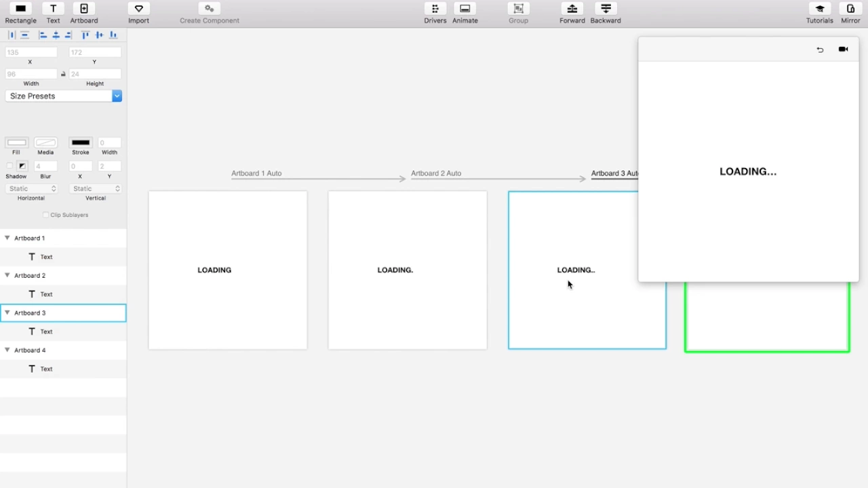Select the Artboard 3 Auto transition label
The image size is (868, 488).
click(614, 174)
